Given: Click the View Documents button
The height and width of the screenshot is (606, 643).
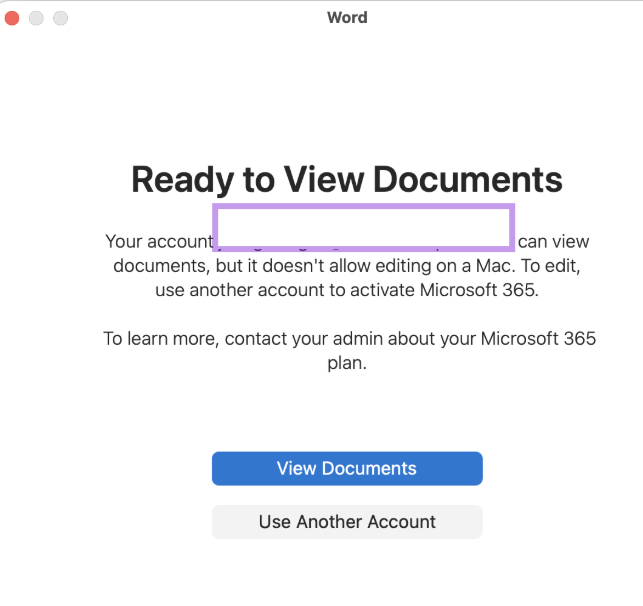Looking at the screenshot, I should pyautogui.click(x=347, y=468).
